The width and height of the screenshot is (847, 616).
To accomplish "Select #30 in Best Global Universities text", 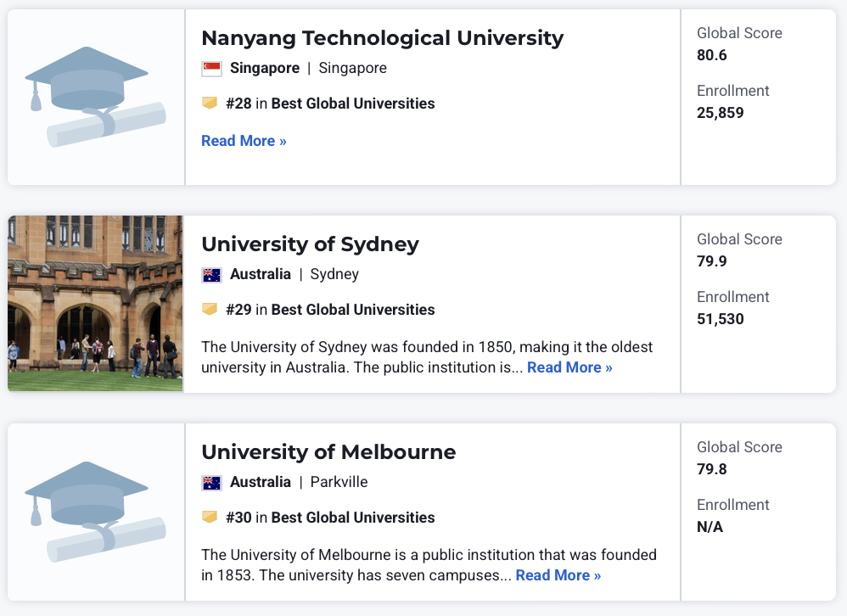I will [330, 518].
